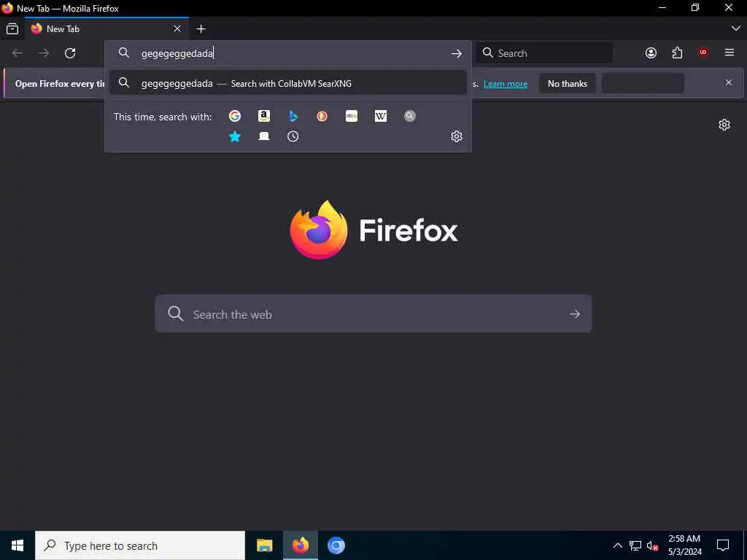
Task: List all tabs dropdown arrow
Action: tap(735, 29)
